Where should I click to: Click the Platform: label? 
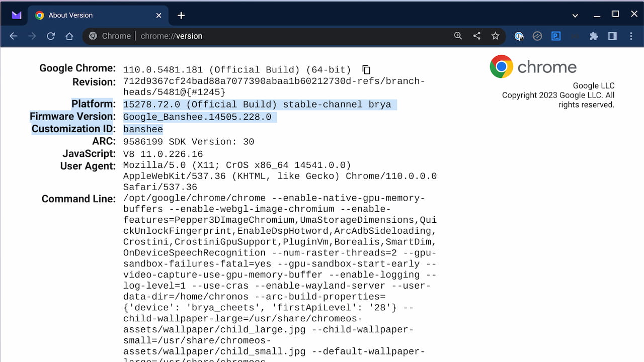pyautogui.click(x=94, y=104)
